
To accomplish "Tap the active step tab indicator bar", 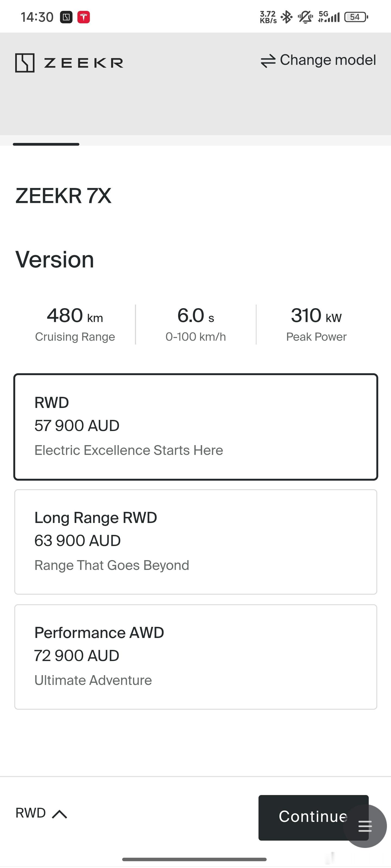I will [x=46, y=144].
